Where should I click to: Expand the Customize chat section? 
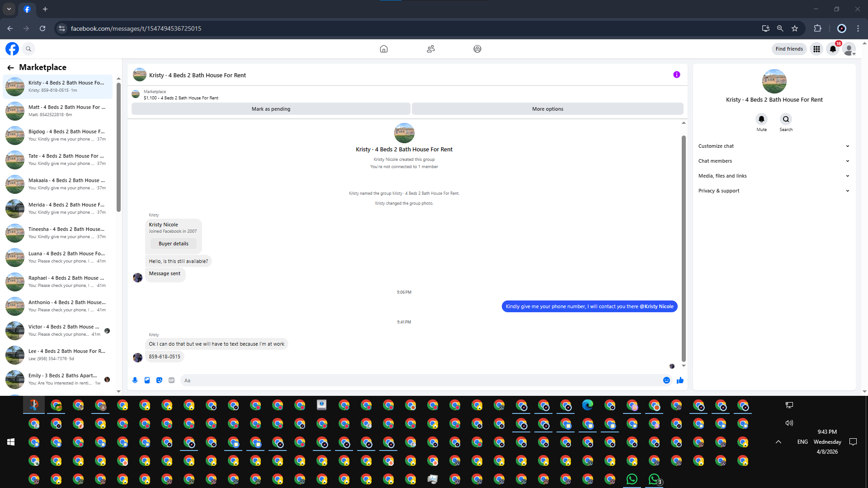click(774, 146)
